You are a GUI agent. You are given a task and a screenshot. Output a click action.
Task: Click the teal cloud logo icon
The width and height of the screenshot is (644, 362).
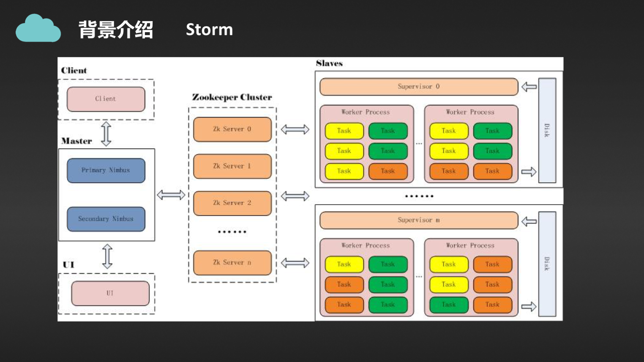[38, 28]
